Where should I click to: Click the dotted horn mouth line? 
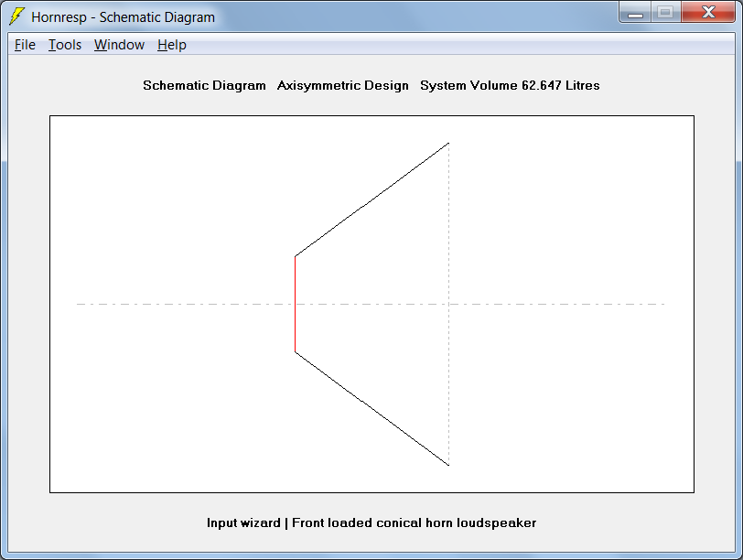[448, 304]
